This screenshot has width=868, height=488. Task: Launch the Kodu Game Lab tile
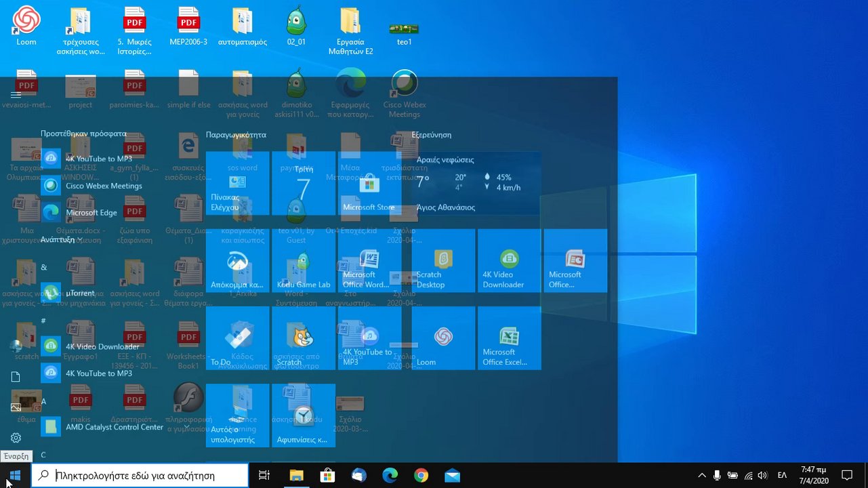tap(304, 260)
